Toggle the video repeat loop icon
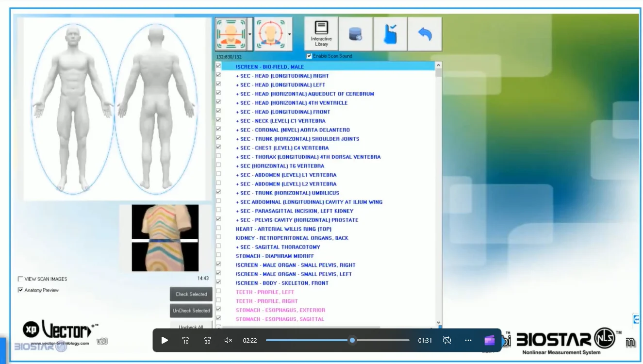Image resolution: width=643 pixels, height=364 pixels. coord(447,340)
